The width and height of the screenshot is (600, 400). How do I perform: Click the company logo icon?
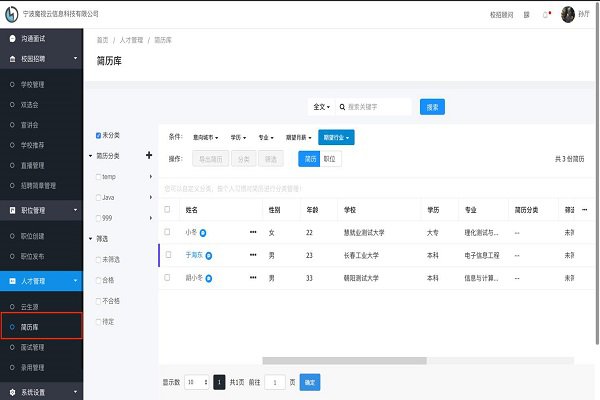[x=11, y=14]
